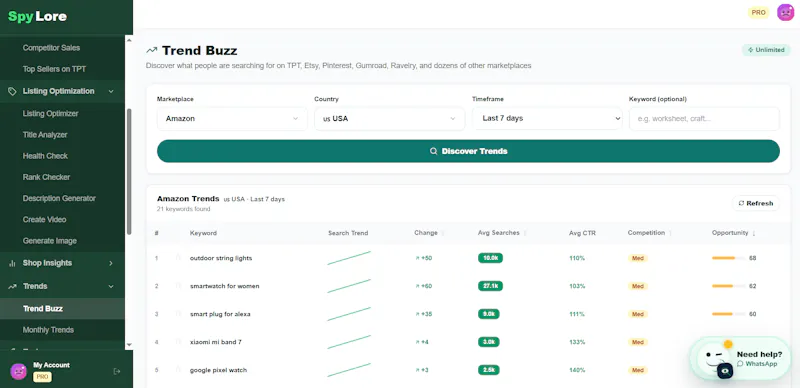The height and width of the screenshot is (388, 800).
Task: Open the user avatar in top bar
Action: (785, 13)
